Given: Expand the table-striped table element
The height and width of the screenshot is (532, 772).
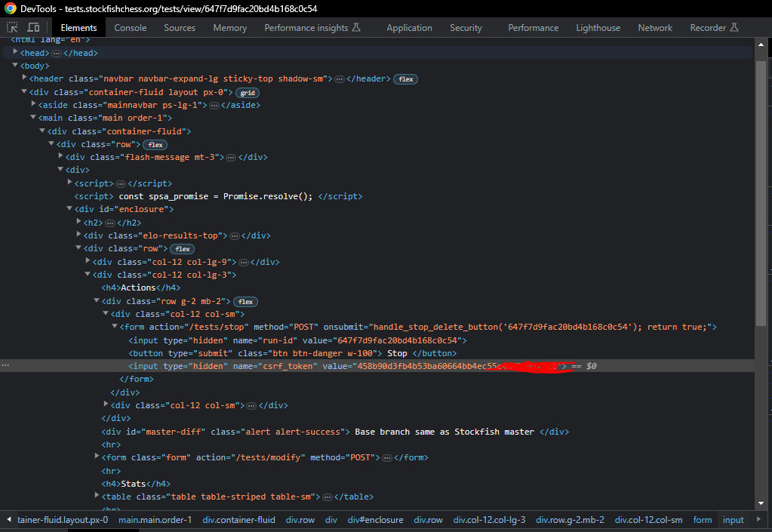Looking at the screenshot, I should (x=98, y=496).
